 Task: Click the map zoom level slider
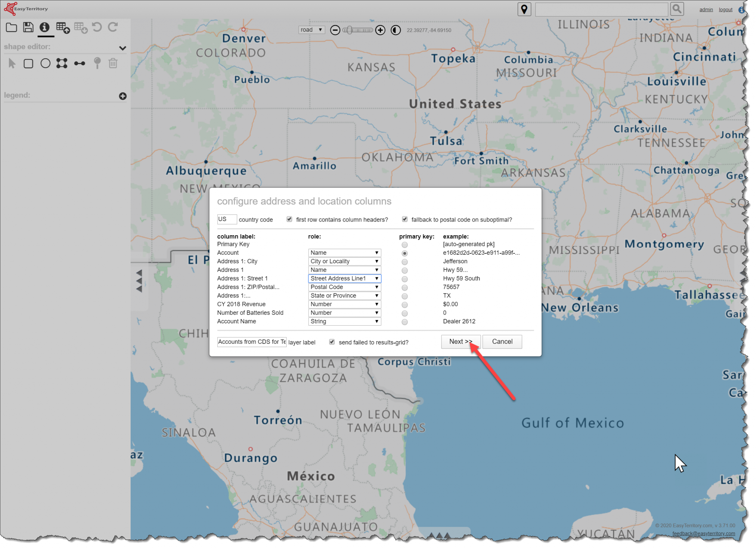coord(357,30)
